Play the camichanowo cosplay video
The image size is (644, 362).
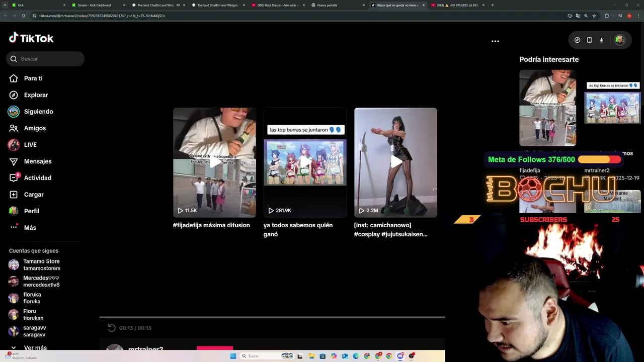[395, 162]
